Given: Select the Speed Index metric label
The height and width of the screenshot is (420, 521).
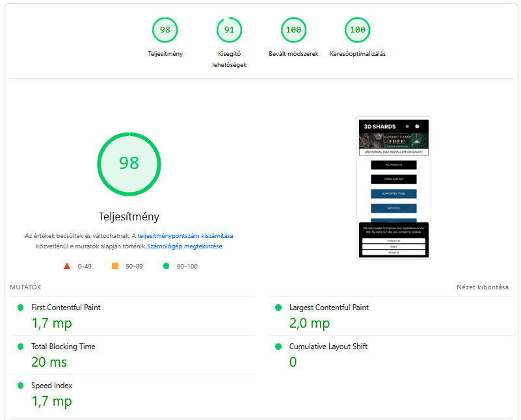Looking at the screenshot, I should 52,386.
